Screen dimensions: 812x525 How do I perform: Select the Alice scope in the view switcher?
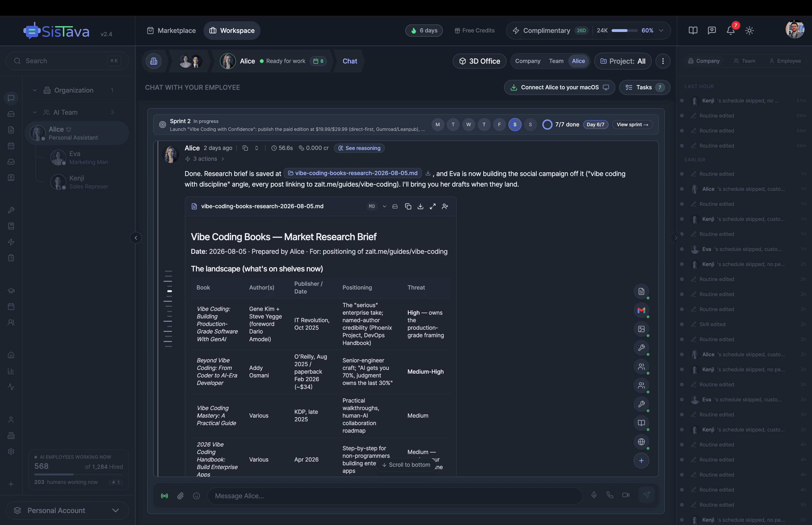pyautogui.click(x=578, y=61)
